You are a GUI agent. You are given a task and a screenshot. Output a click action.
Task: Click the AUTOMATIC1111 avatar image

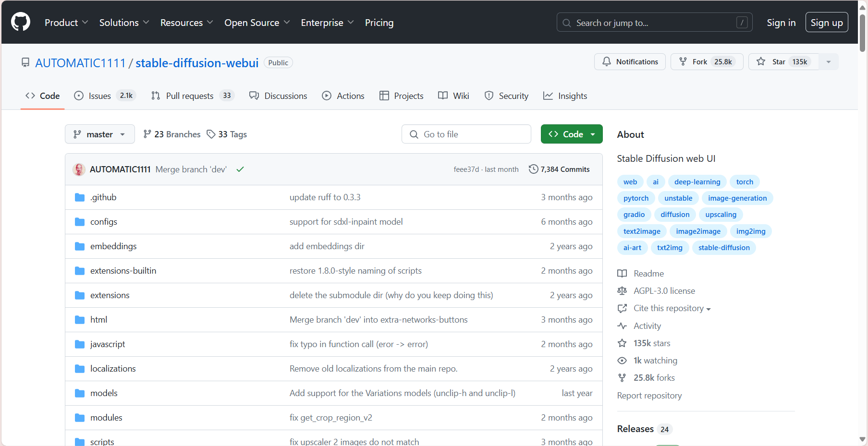(79, 169)
